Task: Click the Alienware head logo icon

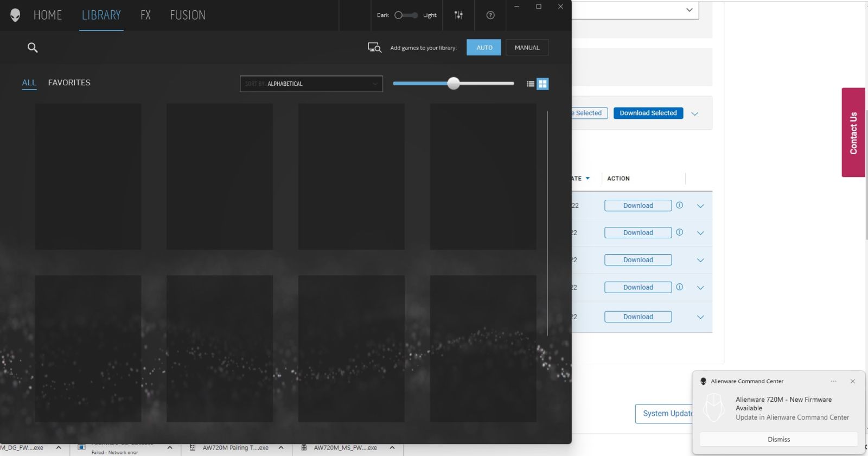Action: click(15, 15)
